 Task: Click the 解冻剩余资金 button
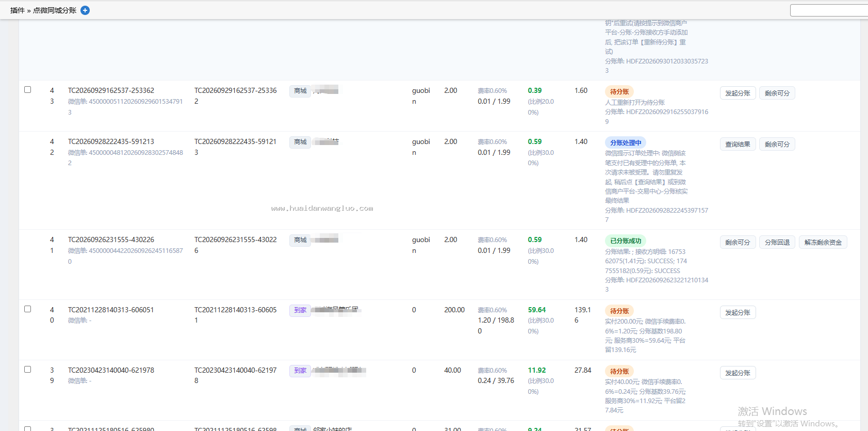coord(823,243)
